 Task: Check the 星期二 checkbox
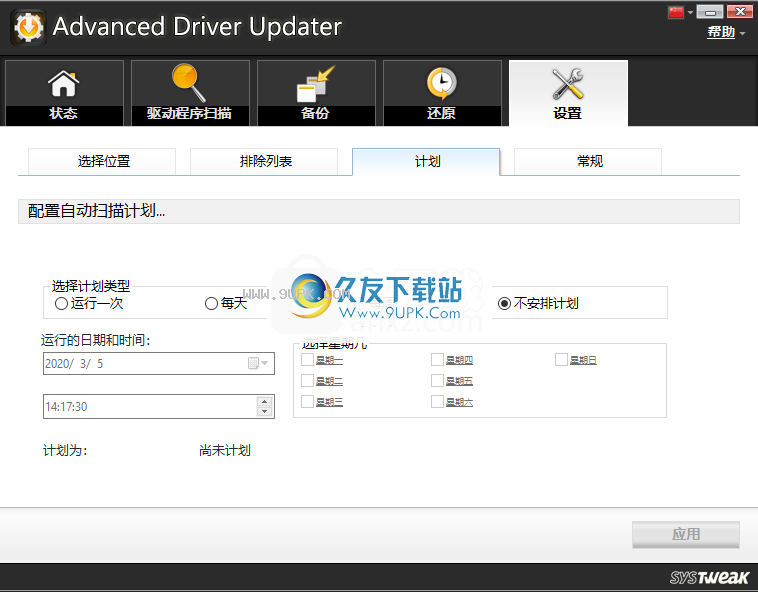point(307,381)
